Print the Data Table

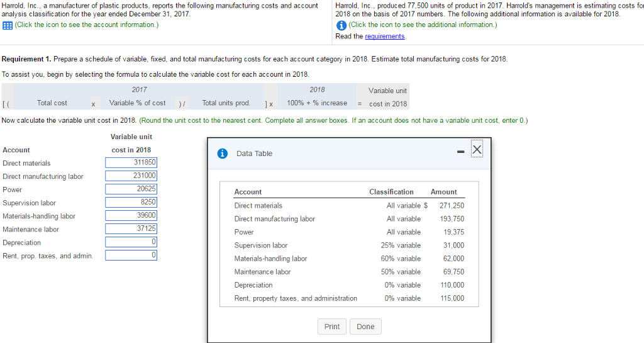point(332,327)
